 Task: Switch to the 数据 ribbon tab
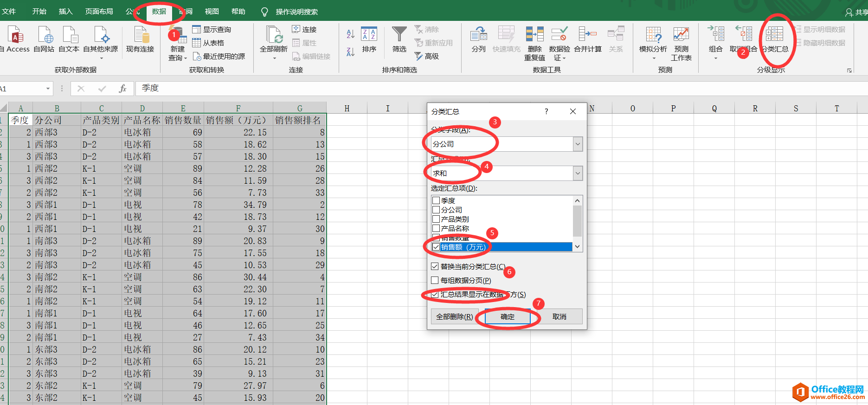pos(159,12)
